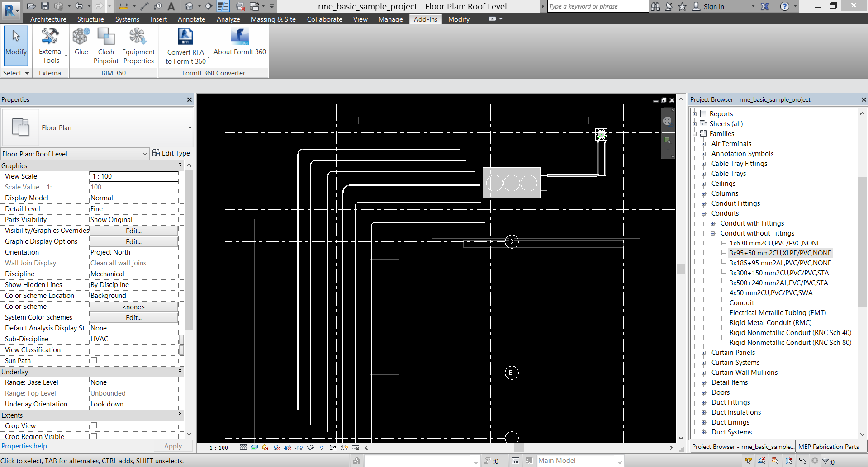Click the Save icon in quick access toolbar
Screen dimensions: 868x467
[x=45, y=6]
